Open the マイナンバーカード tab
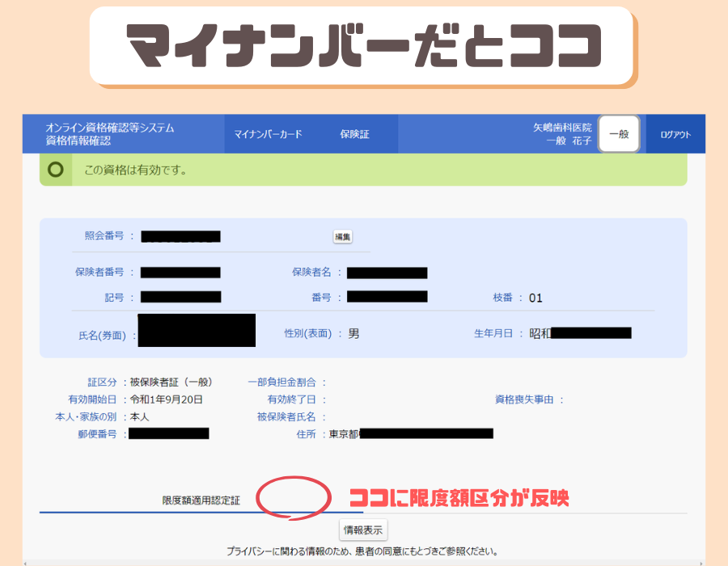 (x=268, y=134)
